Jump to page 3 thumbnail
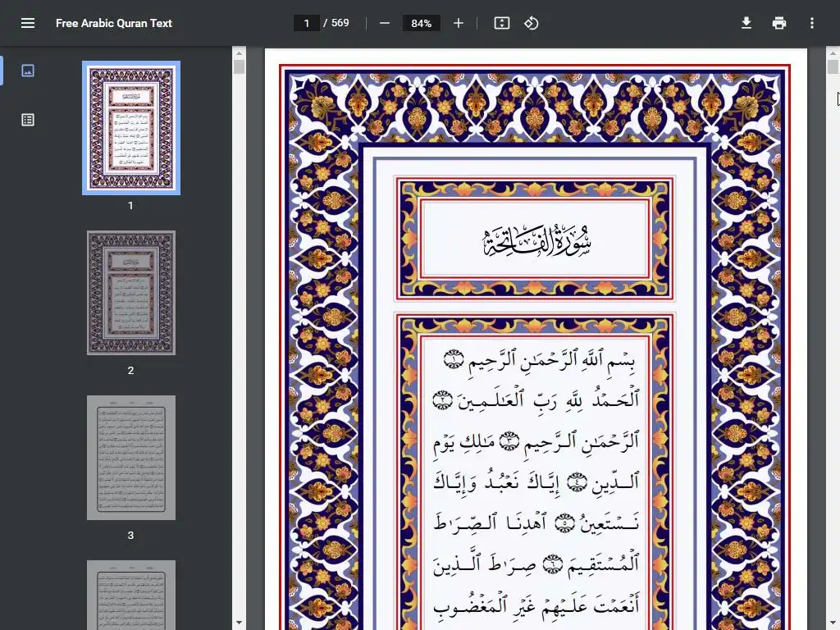 pyautogui.click(x=131, y=458)
